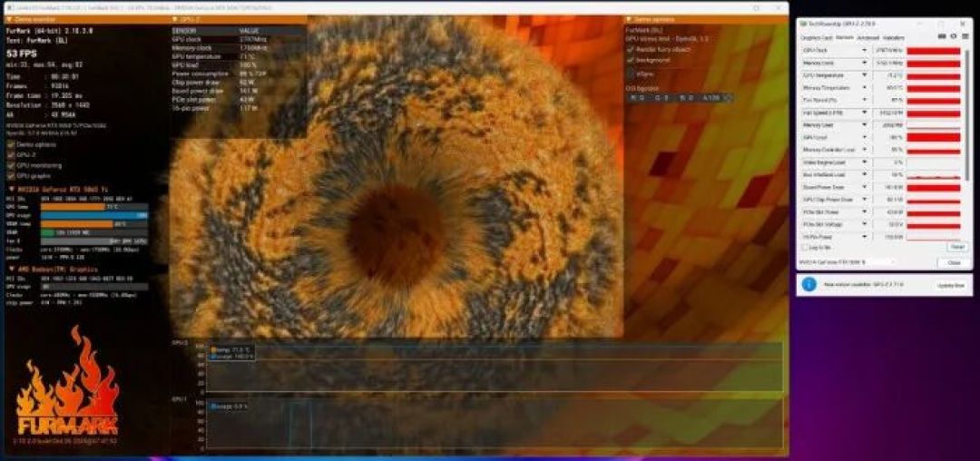Click the Bus Interface Load graph in GPU-Z

[933, 175]
